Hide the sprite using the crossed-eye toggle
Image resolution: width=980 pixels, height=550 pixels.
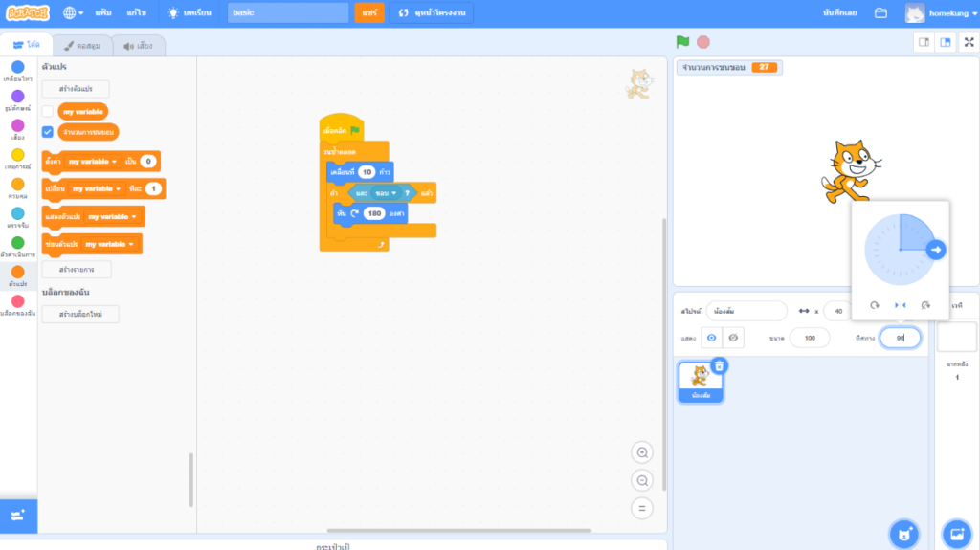click(x=733, y=338)
